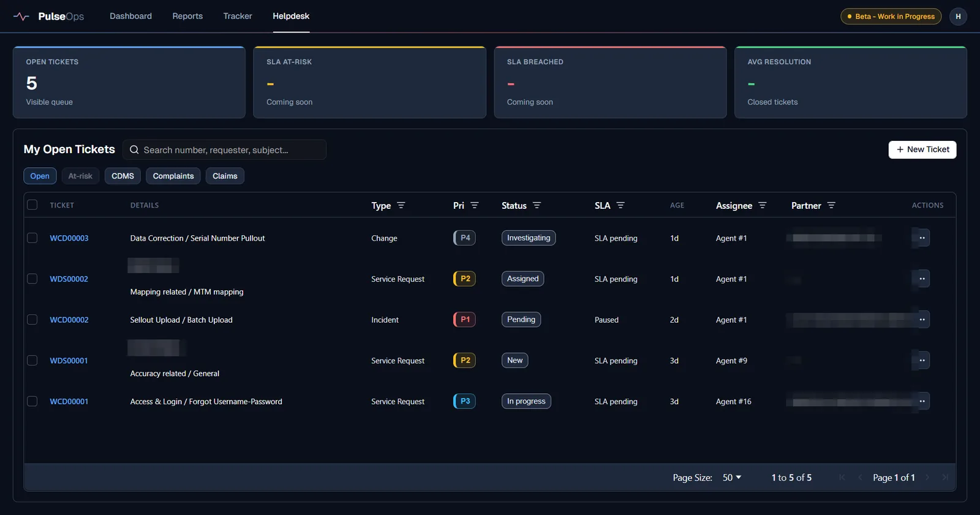Click the In progress status badge
The image size is (980, 515).
pyautogui.click(x=526, y=401)
